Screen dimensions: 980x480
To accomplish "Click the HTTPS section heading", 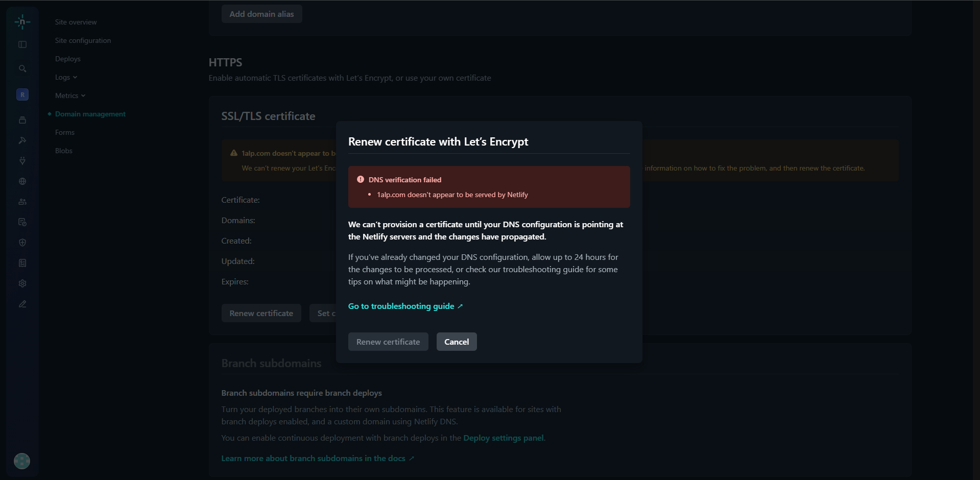I will pyautogui.click(x=225, y=62).
